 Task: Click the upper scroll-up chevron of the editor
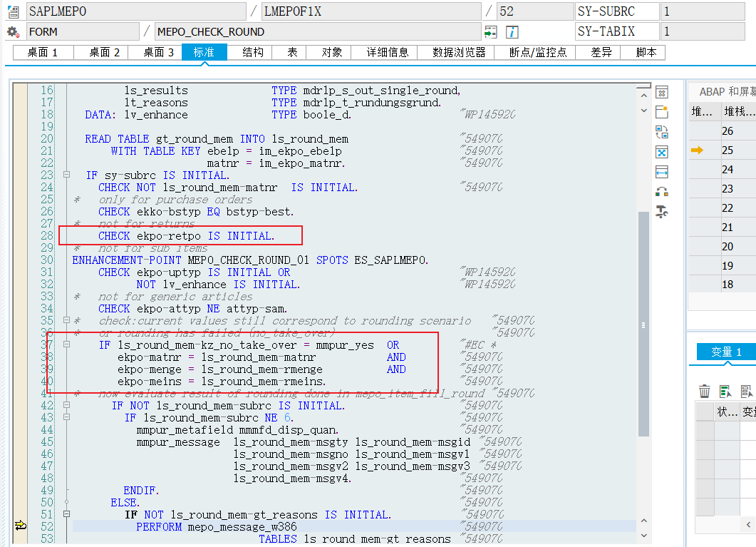(643, 96)
